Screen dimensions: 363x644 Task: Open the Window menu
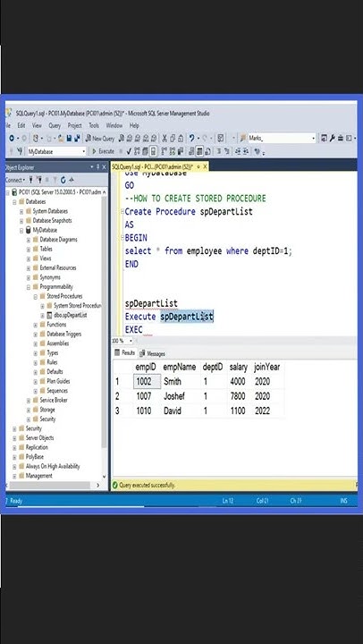click(114, 125)
